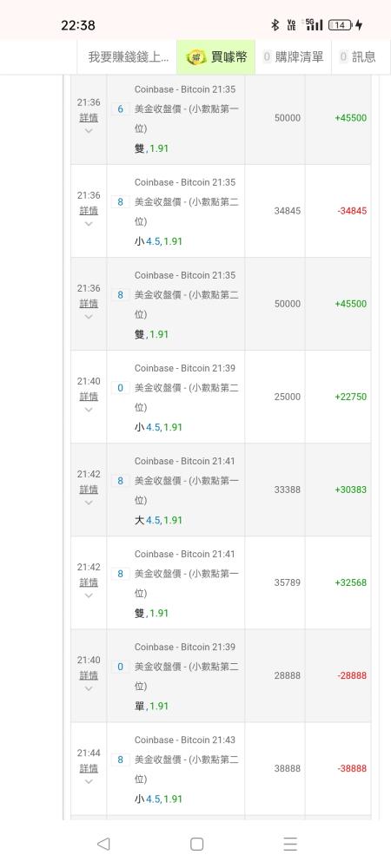Open 詳情 link for the 21:44 bet
Image resolution: width=391 pixels, height=868 pixels.
89,768
